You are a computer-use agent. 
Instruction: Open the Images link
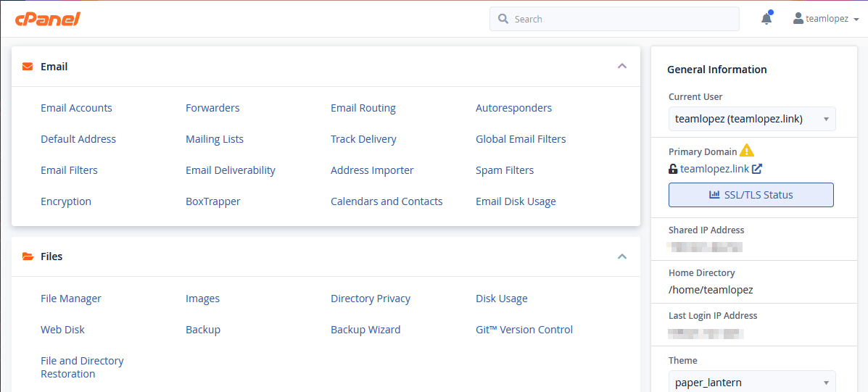click(202, 299)
